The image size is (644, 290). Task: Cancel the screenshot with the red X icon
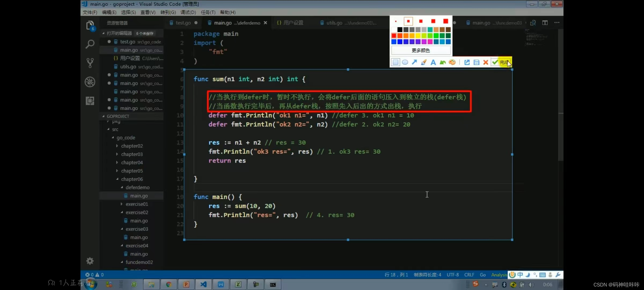coord(486,62)
